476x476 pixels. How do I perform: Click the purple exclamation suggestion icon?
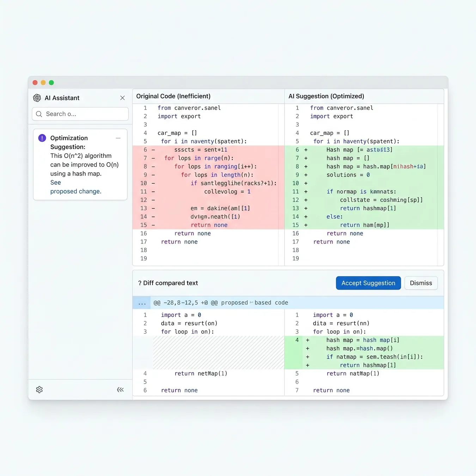[42, 138]
